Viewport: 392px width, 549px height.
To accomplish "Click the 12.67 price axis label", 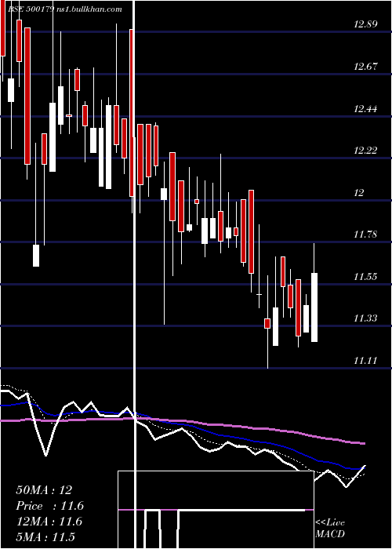I will click(365, 67).
